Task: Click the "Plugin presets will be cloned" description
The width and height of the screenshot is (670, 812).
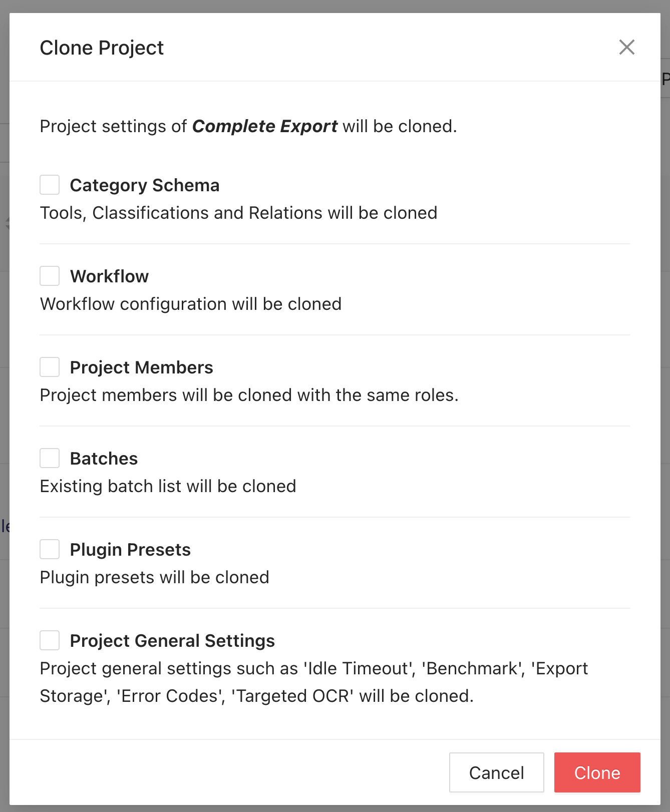Action: click(154, 577)
